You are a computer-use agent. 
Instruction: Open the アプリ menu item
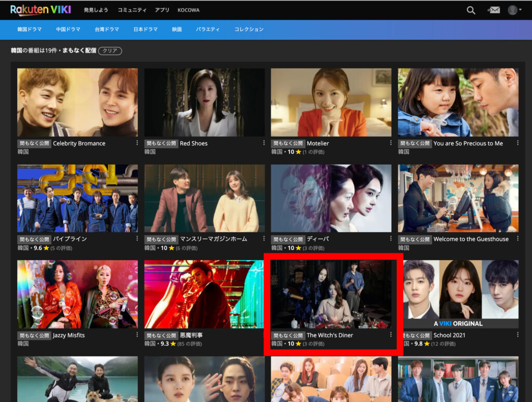click(x=162, y=10)
